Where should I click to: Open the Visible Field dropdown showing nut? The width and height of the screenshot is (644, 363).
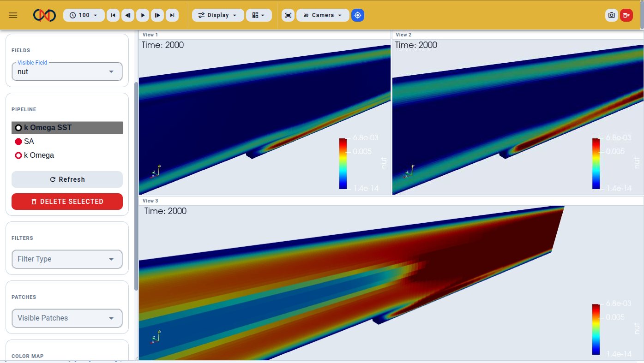67,71
